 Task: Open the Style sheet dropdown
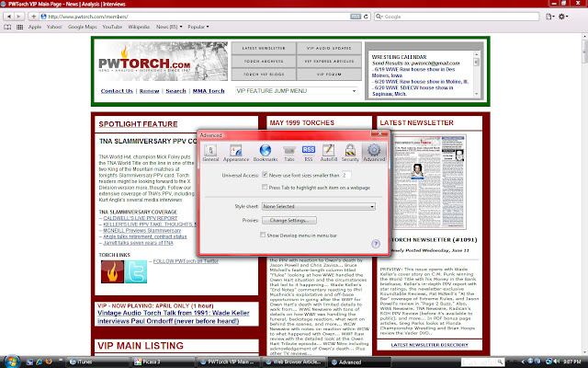click(x=319, y=206)
